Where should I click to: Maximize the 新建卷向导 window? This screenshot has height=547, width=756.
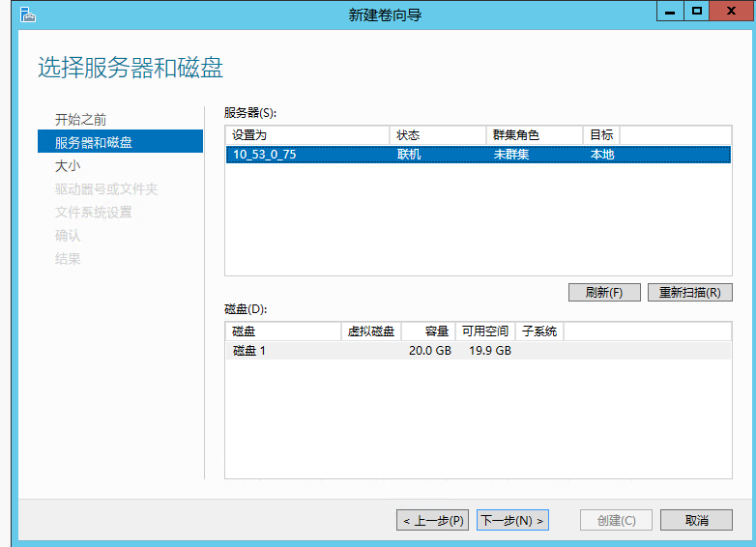tap(696, 11)
